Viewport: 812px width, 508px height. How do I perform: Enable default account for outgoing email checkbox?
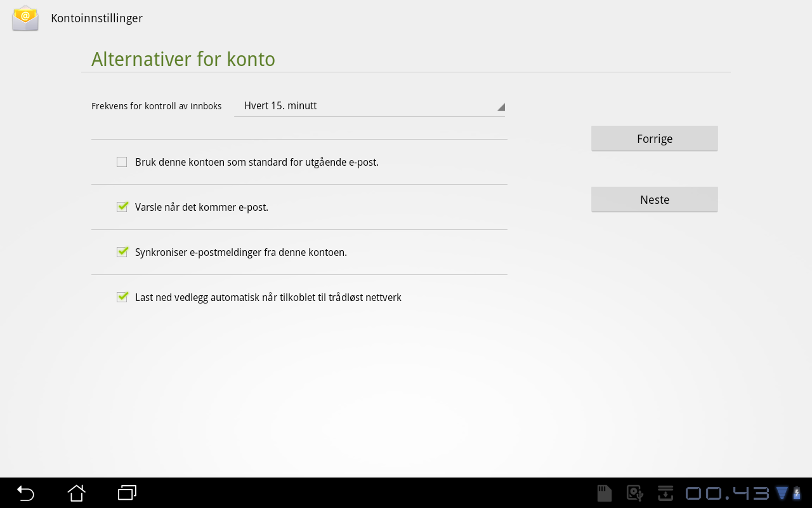(122, 162)
